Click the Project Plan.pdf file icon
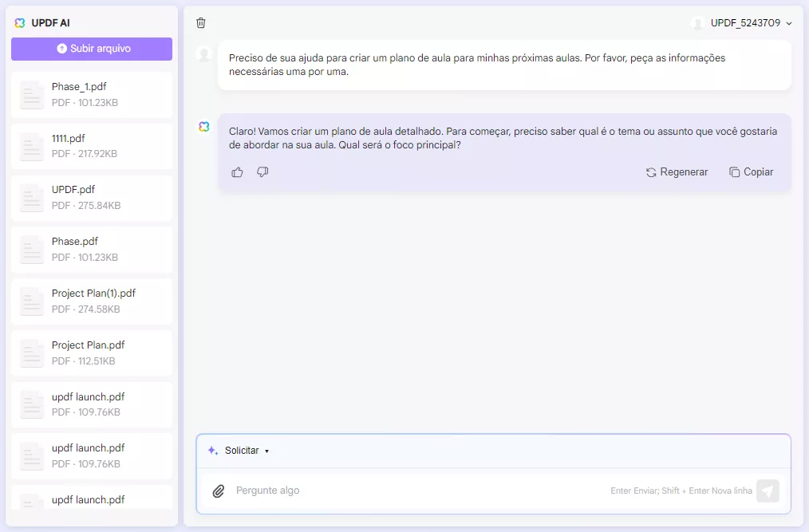The height and width of the screenshot is (532, 809). pyautogui.click(x=31, y=353)
